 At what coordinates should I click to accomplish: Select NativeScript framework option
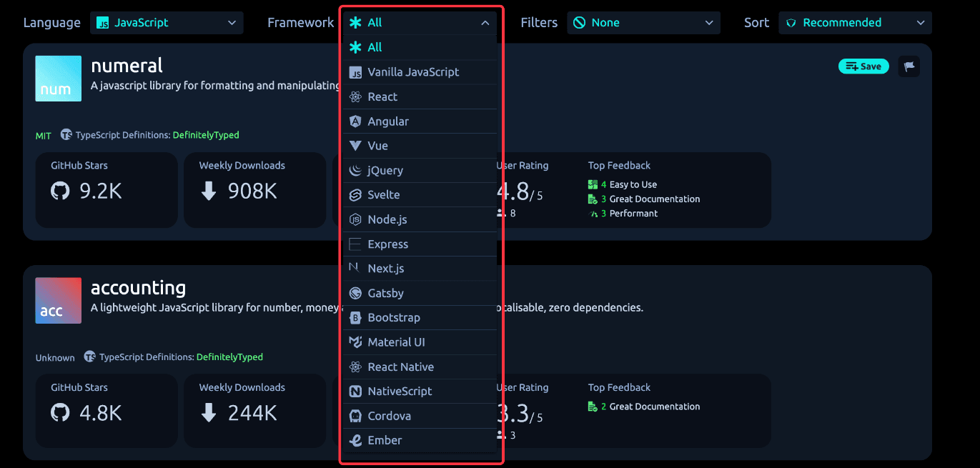[x=420, y=392]
